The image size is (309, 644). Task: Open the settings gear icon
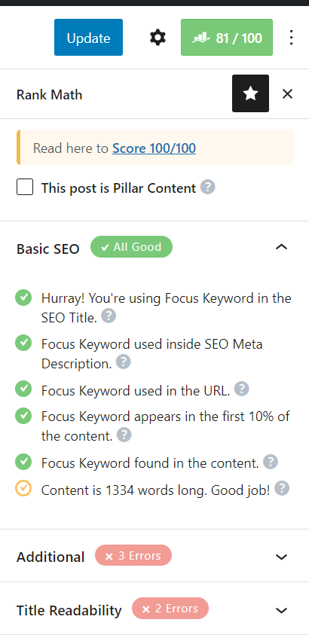click(158, 38)
